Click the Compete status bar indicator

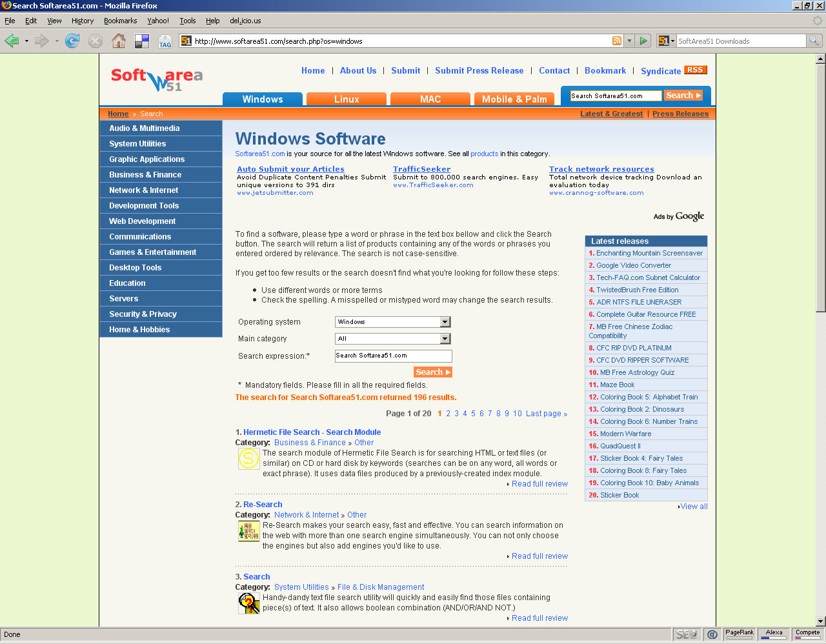pos(807,634)
